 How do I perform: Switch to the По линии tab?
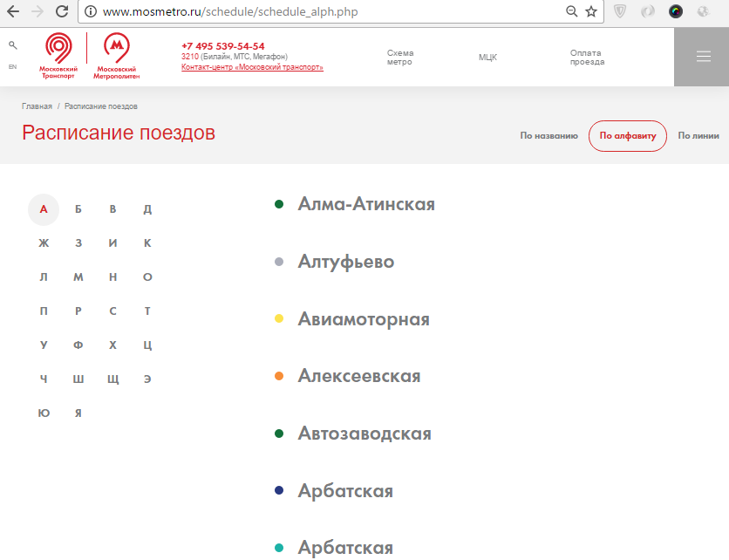698,136
